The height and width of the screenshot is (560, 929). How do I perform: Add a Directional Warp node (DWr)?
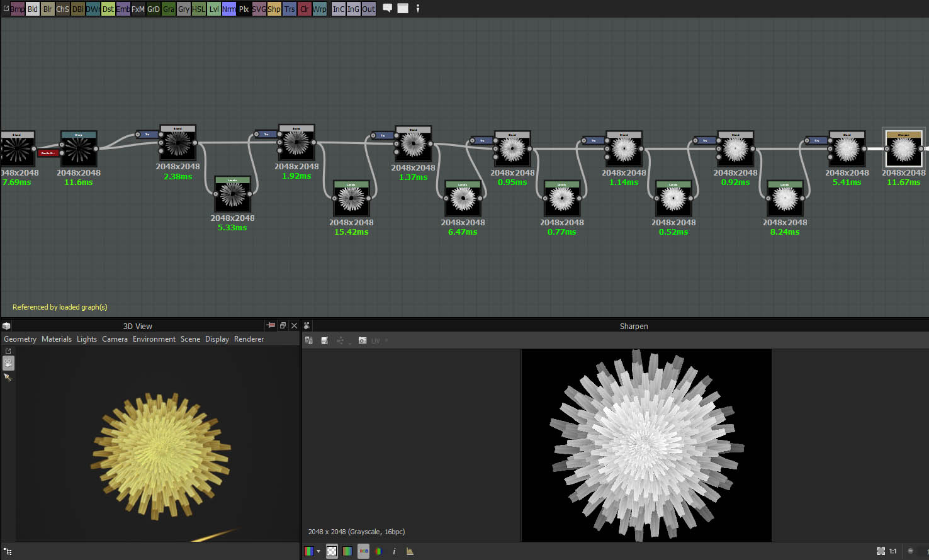(x=93, y=9)
